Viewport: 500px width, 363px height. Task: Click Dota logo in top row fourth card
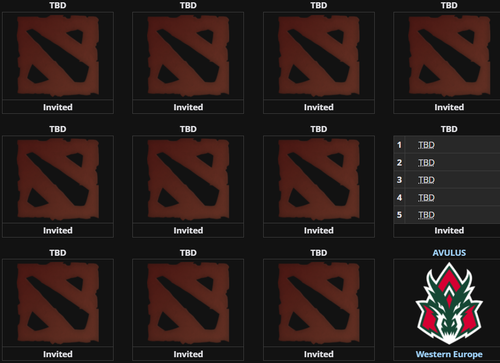449,55
